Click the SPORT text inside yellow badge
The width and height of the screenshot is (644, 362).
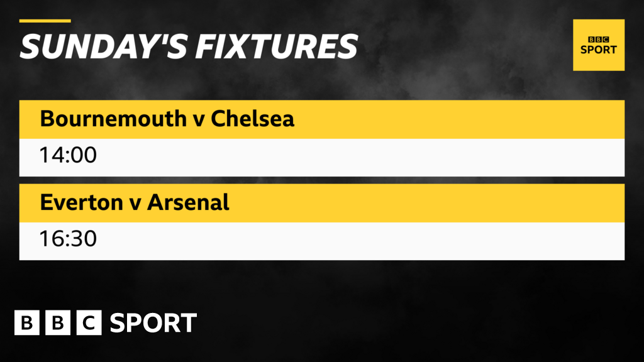tap(599, 50)
